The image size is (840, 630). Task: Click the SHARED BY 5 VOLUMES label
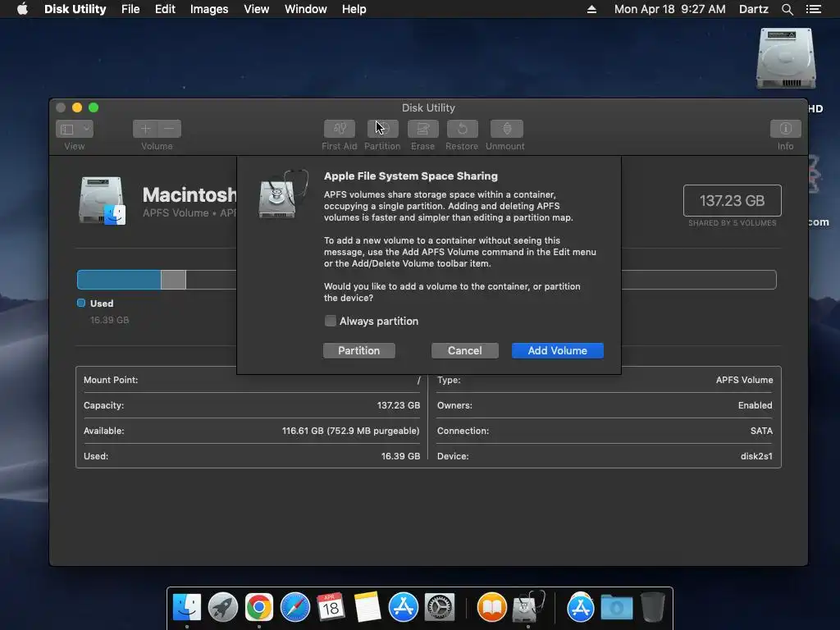(x=733, y=223)
